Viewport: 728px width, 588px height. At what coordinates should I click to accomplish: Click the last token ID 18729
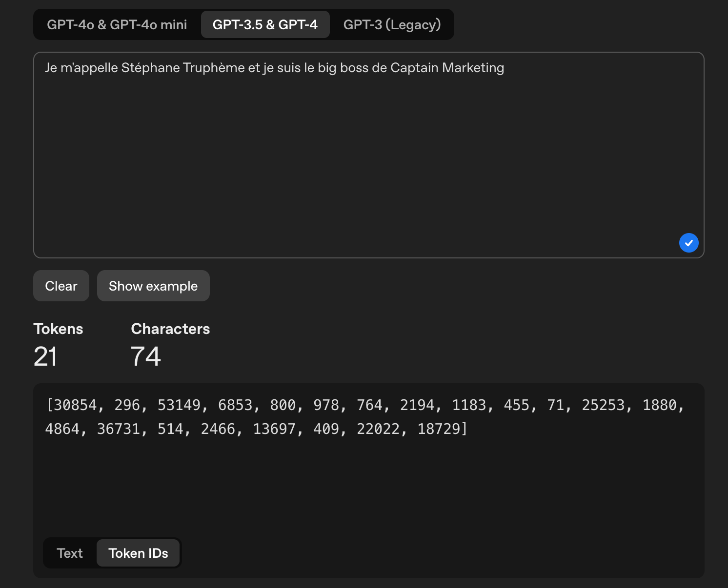(x=439, y=429)
